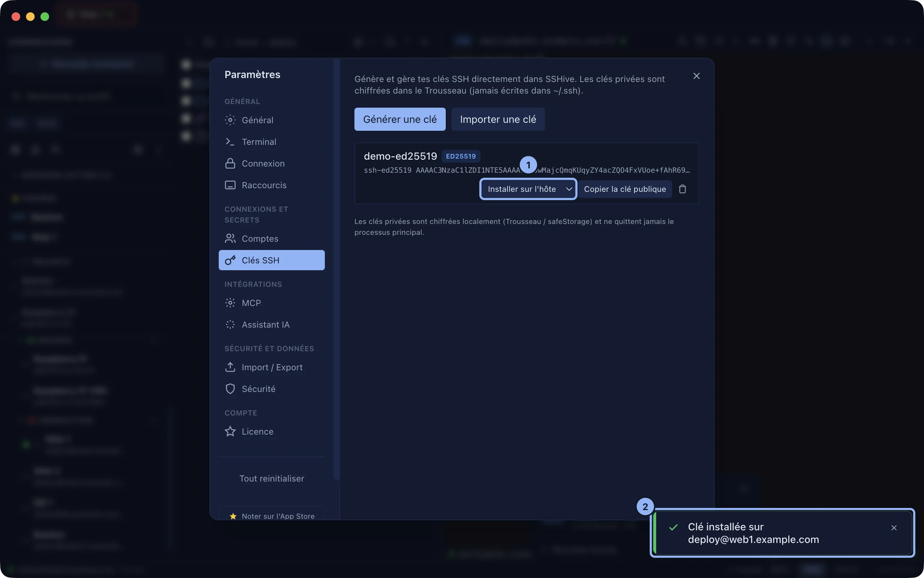924x578 pixels.
Task: Close the Paramètres dialog
Action: [x=697, y=76]
